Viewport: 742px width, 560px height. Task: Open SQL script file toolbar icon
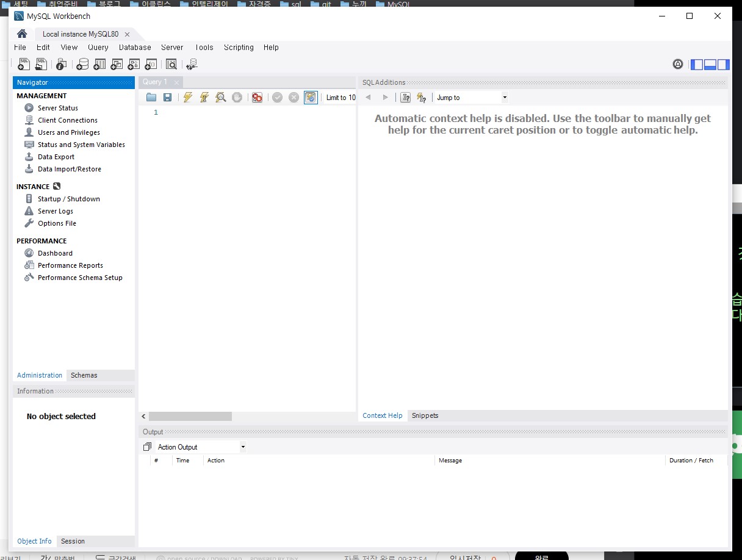pos(41,64)
